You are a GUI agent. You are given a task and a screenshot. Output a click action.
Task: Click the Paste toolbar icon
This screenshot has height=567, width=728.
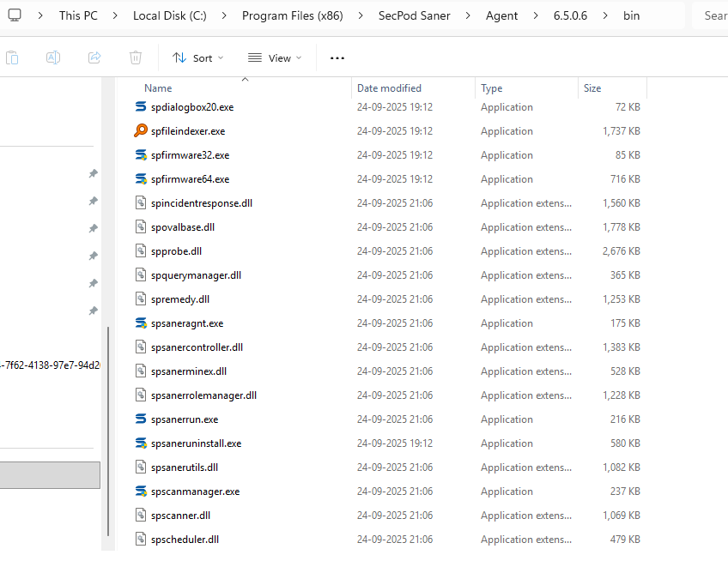pyautogui.click(x=12, y=57)
